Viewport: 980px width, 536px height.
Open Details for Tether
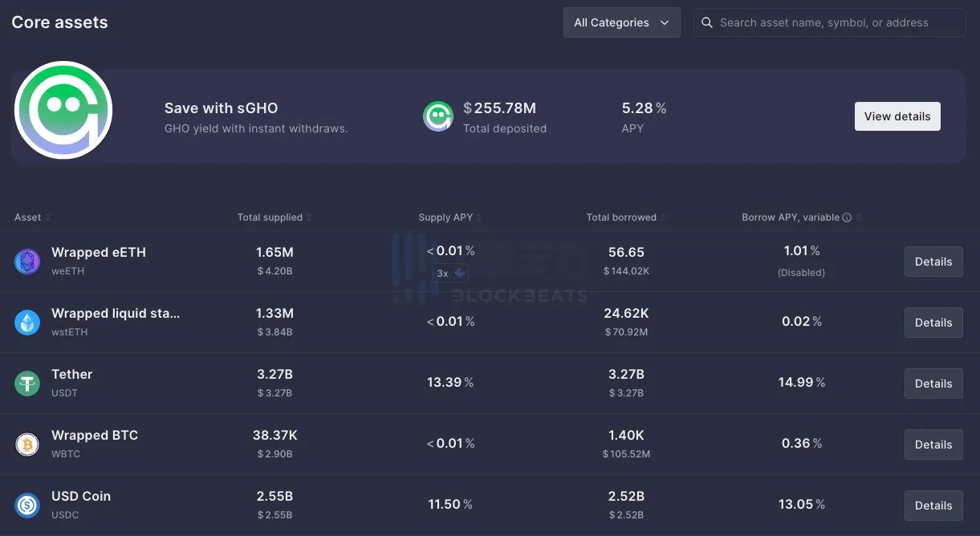point(933,384)
